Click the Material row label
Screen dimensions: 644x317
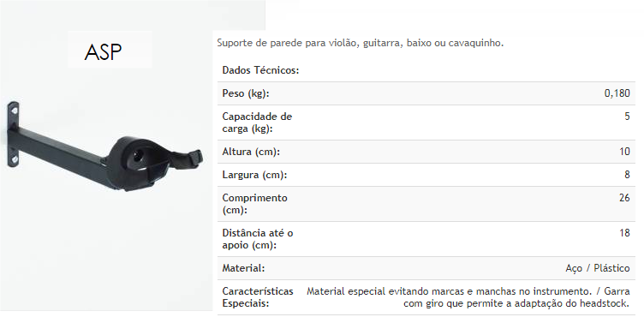click(x=243, y=268)
